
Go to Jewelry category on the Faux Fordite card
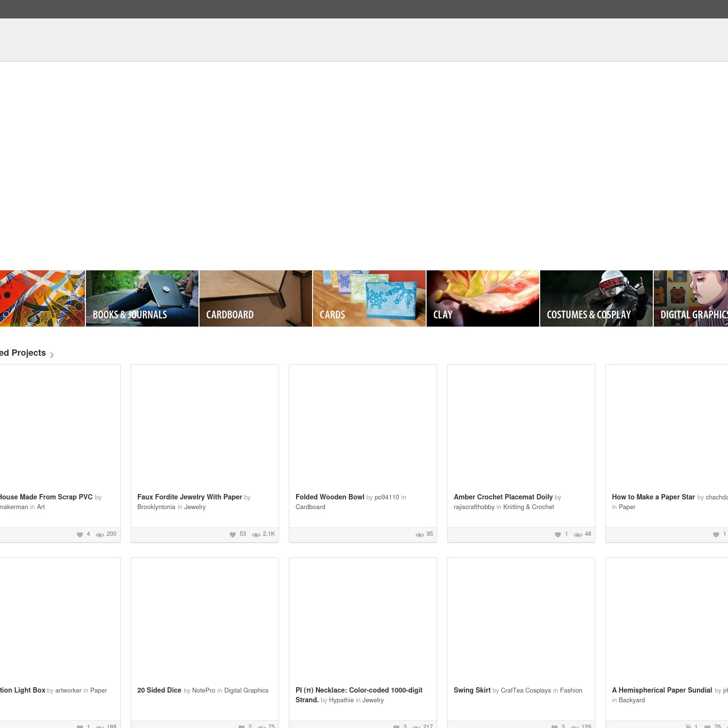[x=195, y=507]
